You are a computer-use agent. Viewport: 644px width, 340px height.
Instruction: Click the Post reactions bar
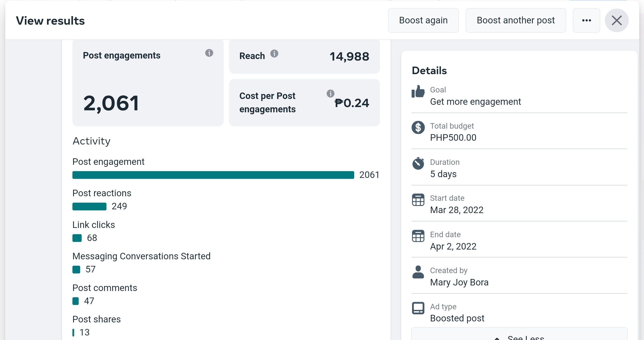point(89,207)
